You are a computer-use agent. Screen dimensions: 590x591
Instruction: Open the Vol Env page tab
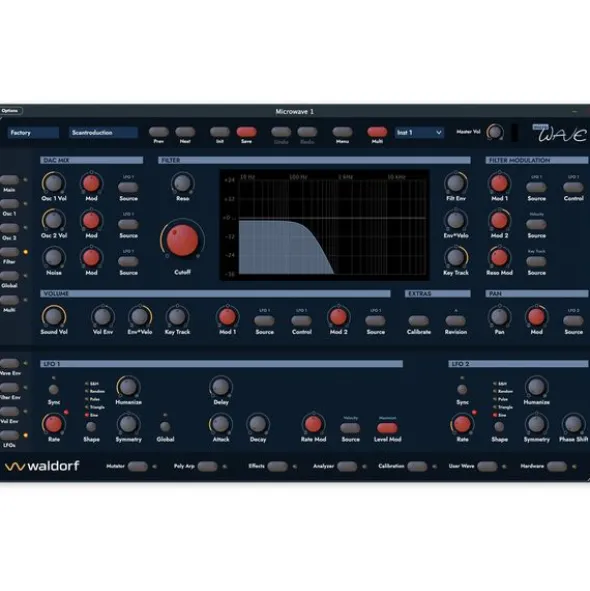pyautogui.click(x=9, y=412)
